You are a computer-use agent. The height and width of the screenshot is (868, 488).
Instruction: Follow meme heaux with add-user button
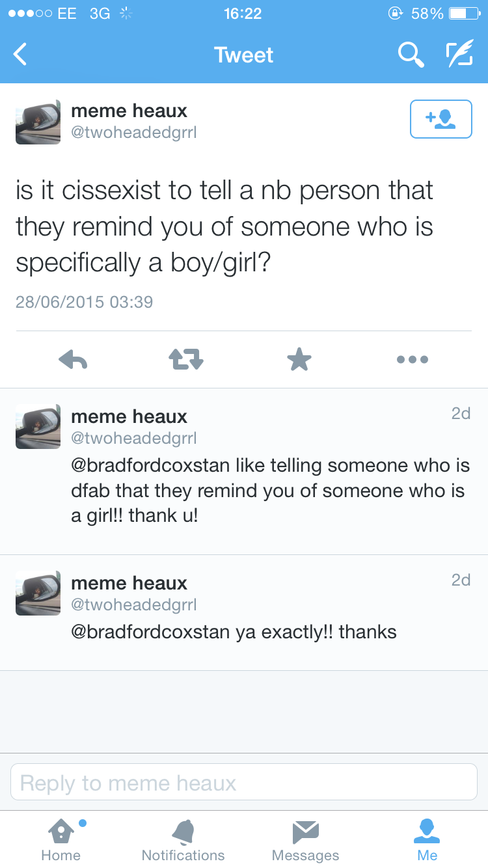[441, 119]
